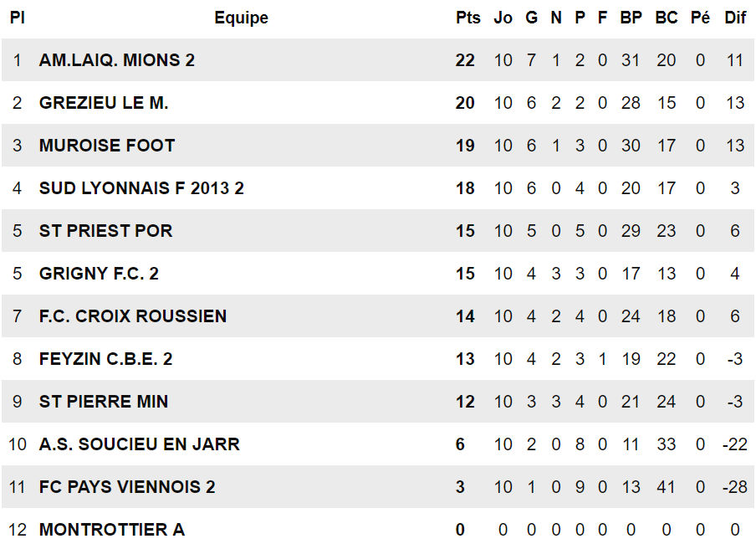This screenshot has height=549, width=756.
Task: Click the Pl ranking column header
Action: click(x=17, y=18)
